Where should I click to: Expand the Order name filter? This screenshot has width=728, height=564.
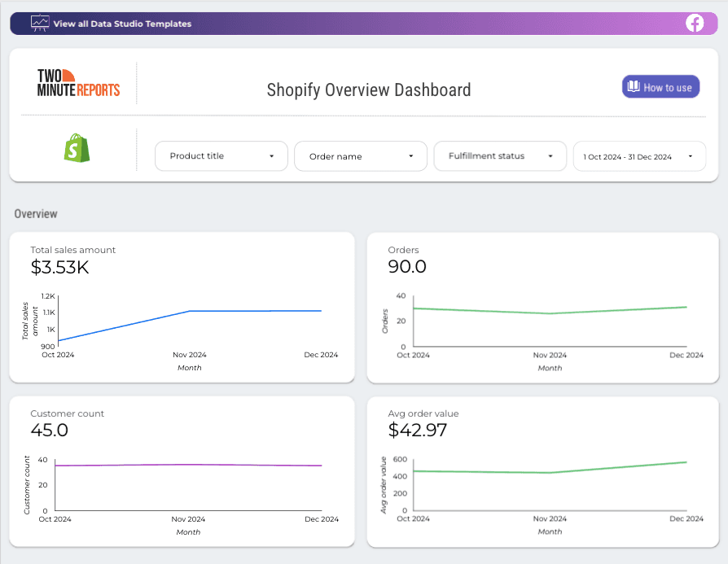[360, 155]
